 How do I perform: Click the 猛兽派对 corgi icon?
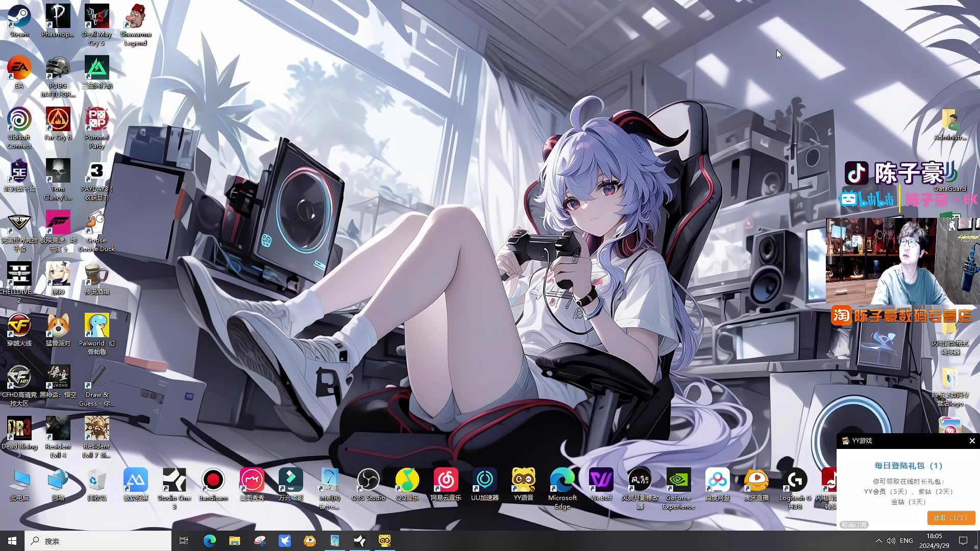coord(58,330)
